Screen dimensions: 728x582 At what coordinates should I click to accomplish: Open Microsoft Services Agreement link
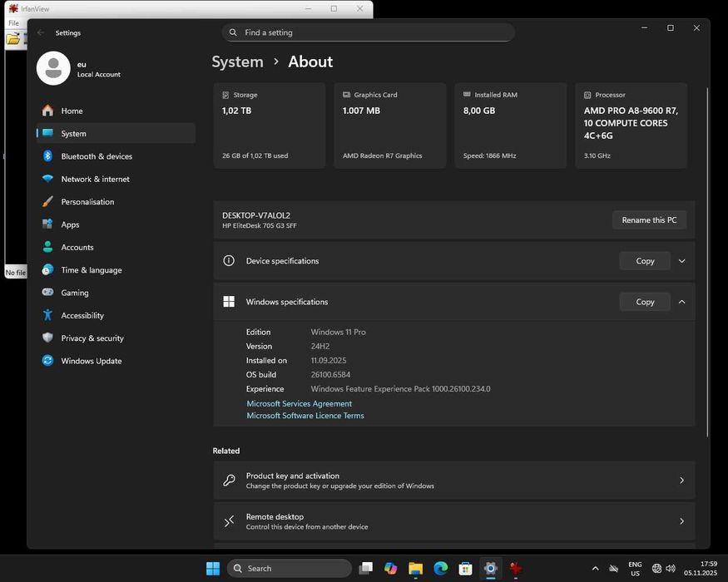coord(299,404)
